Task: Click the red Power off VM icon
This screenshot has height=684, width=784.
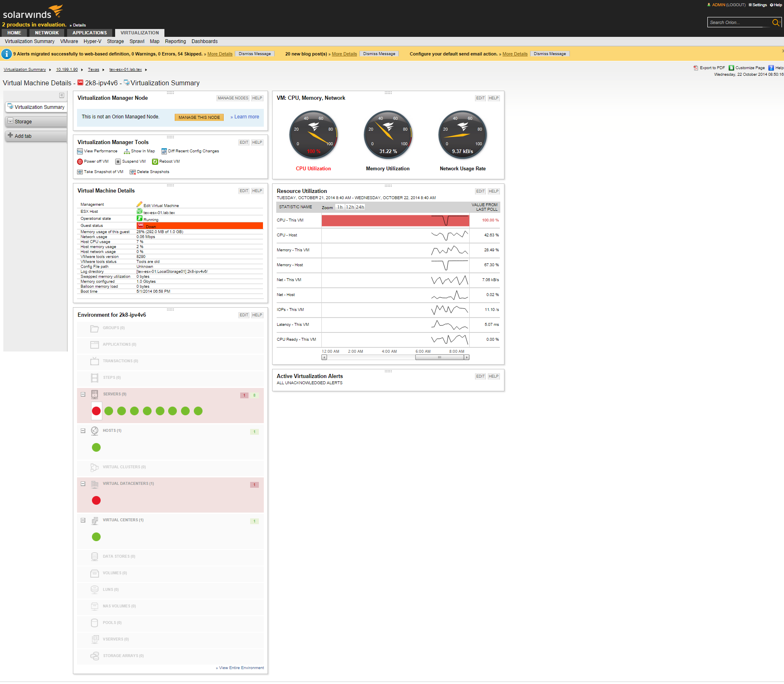Action: click(x=80, y=162)
